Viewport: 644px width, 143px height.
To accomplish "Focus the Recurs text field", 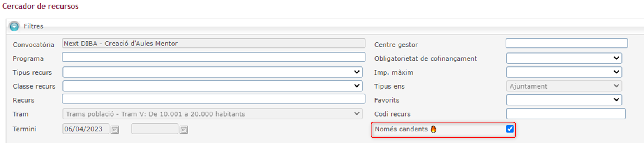I will (x=213, y=99).
